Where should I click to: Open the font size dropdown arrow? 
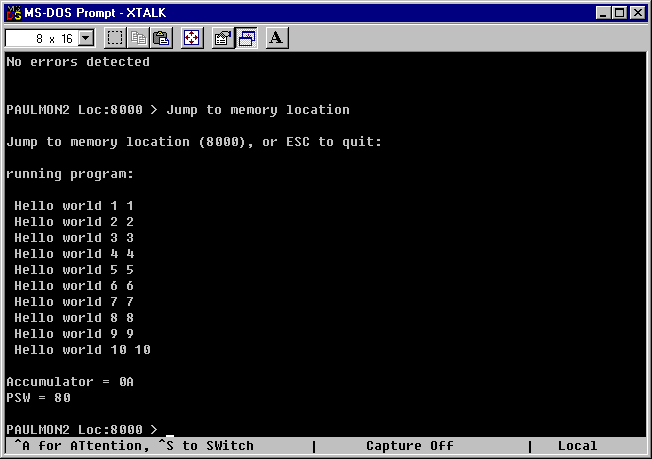pyautogui.click(x=85, y=38)
